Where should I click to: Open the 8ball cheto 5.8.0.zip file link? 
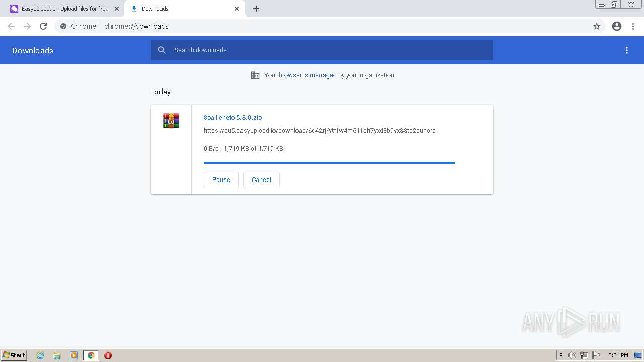tap(232, 118)
